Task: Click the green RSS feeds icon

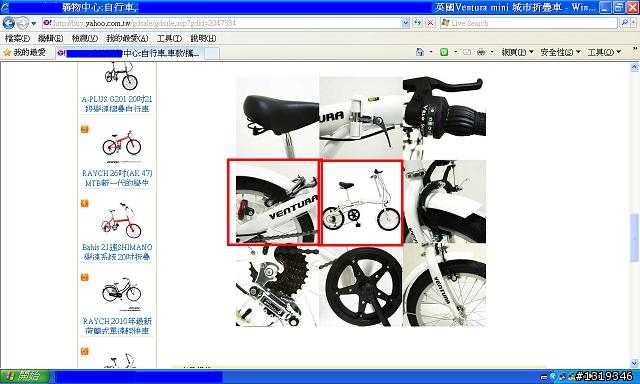Action: coord(444,52)
